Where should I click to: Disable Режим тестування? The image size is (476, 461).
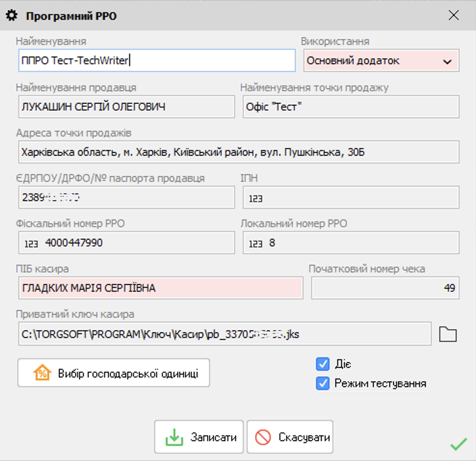[322, 383]
